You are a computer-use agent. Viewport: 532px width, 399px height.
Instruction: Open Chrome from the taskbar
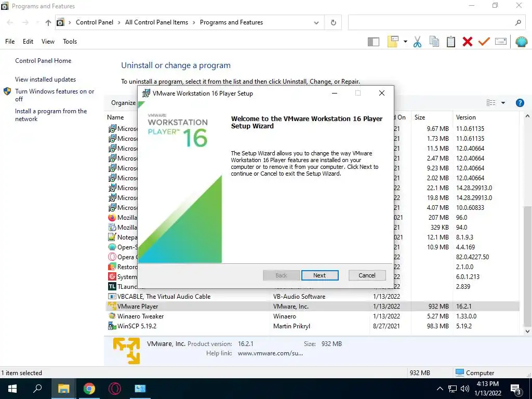(89, 389)
